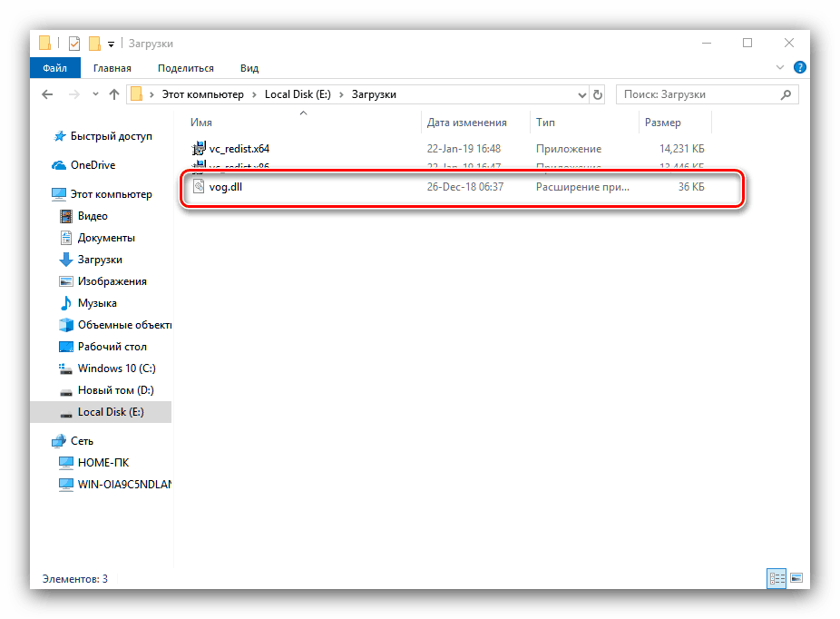Image resolution: width=840 pixels, height=619 pixels.
Task: Click the vog.dll size 36 КБ
Action: [691, 187]
